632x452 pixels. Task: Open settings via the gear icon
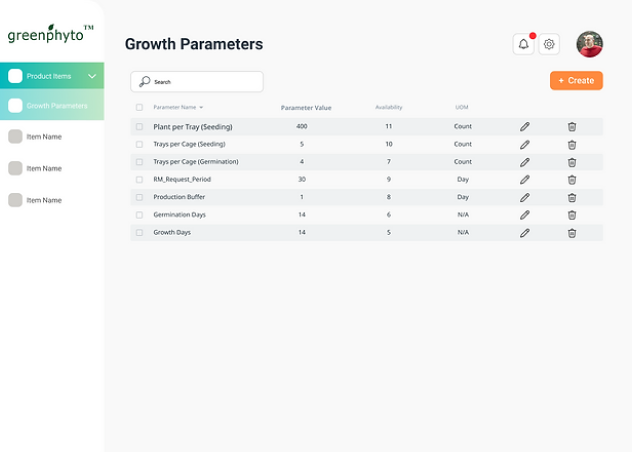[549, 44]
